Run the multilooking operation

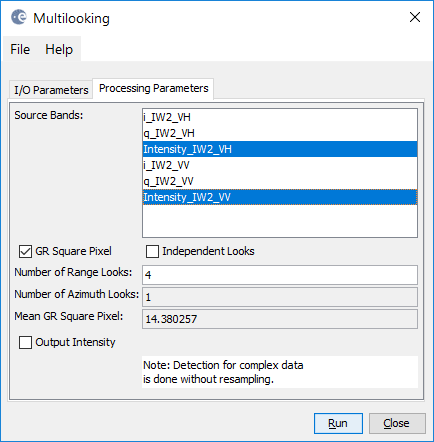pyautogui.click(x=338, y=423)
